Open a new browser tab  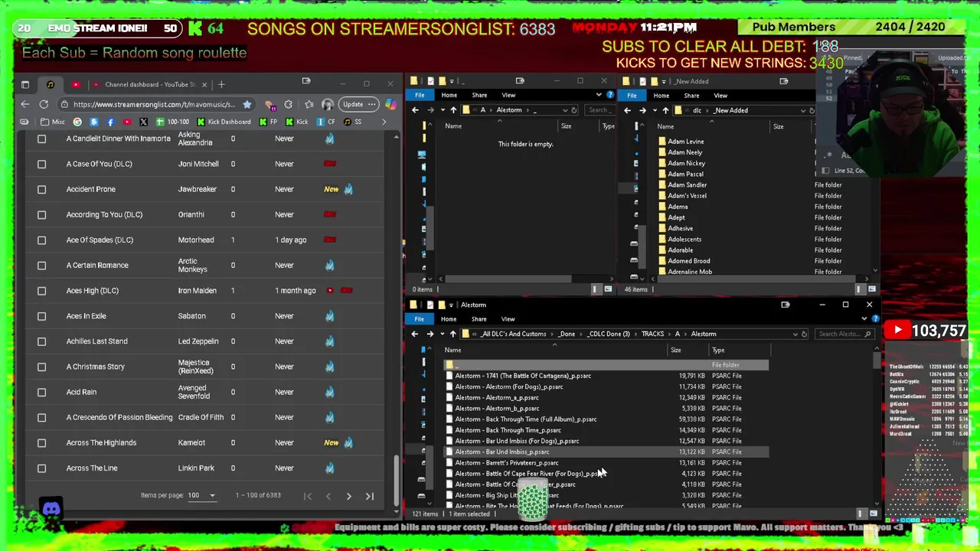pos(221,84)
